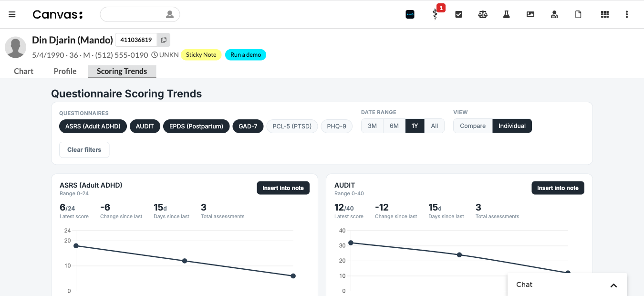Image resolution: width=644 pixels, height=296 pixels.
Task: Click the middle data point in AUDIT chart
Action: [459, 255]
